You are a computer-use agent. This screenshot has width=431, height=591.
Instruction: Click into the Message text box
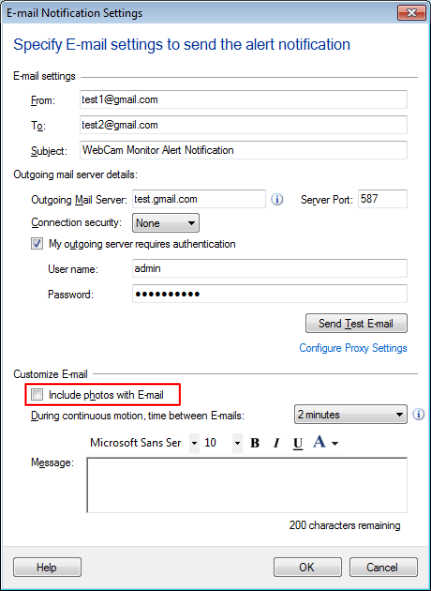coord(247,485)
